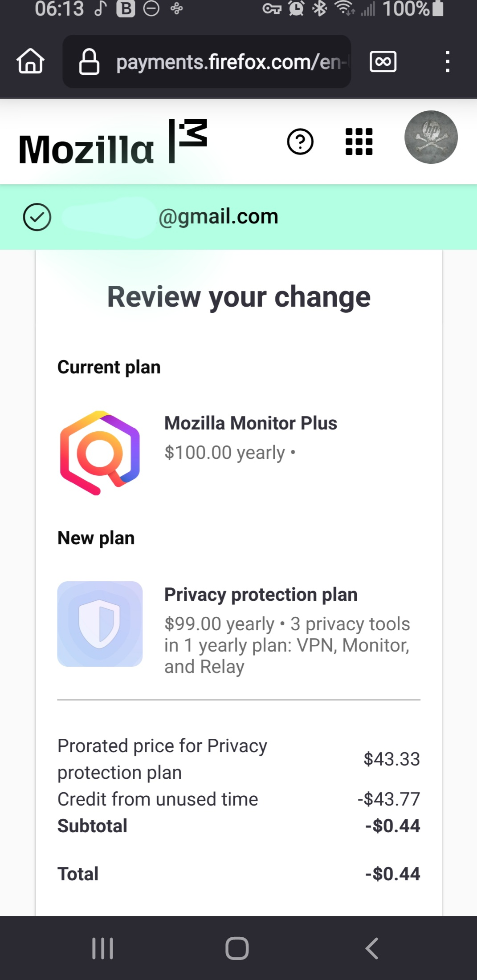Viewport: 477px width, 980px height.
Task: Open the account profile avatar
Action: tap(431, 137)
